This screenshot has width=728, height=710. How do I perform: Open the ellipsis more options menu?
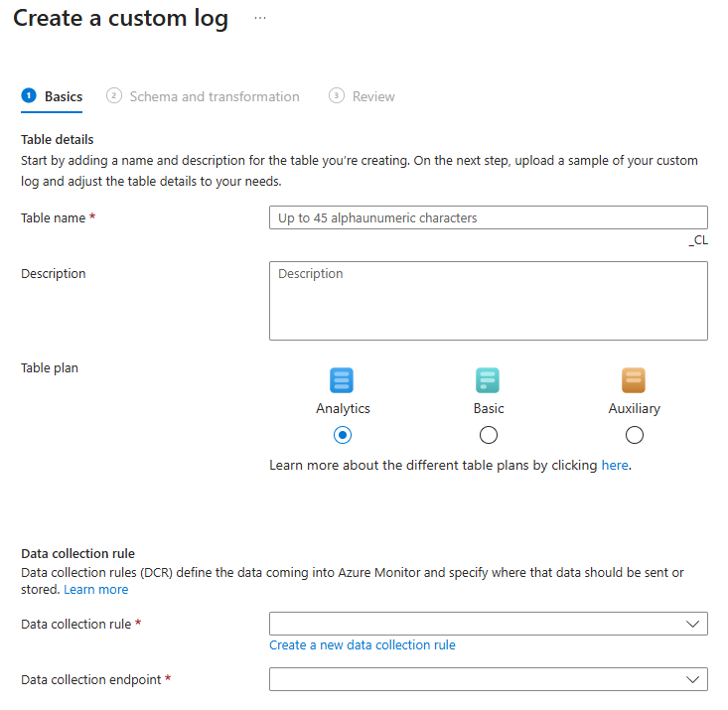(260, 19)
